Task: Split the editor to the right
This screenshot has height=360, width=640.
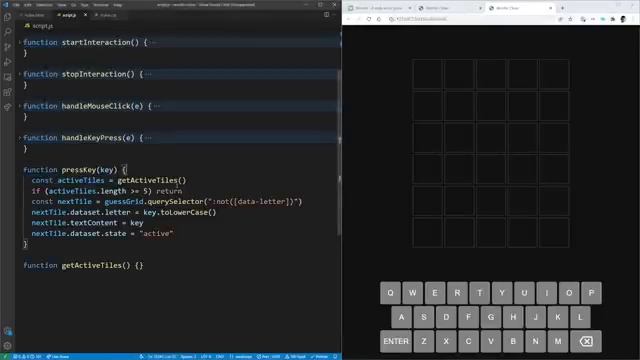Action: click(327, 15)
